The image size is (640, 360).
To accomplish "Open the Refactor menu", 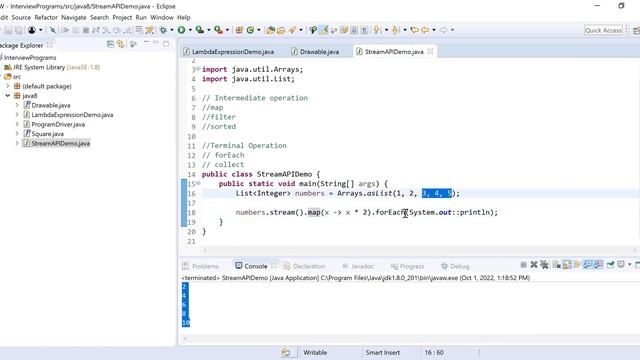I will click(46, 18).
